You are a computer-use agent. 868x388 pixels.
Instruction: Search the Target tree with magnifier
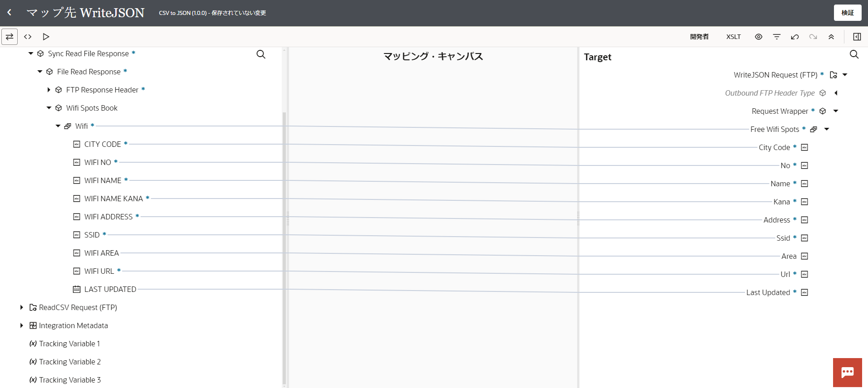tap(854, 54)
